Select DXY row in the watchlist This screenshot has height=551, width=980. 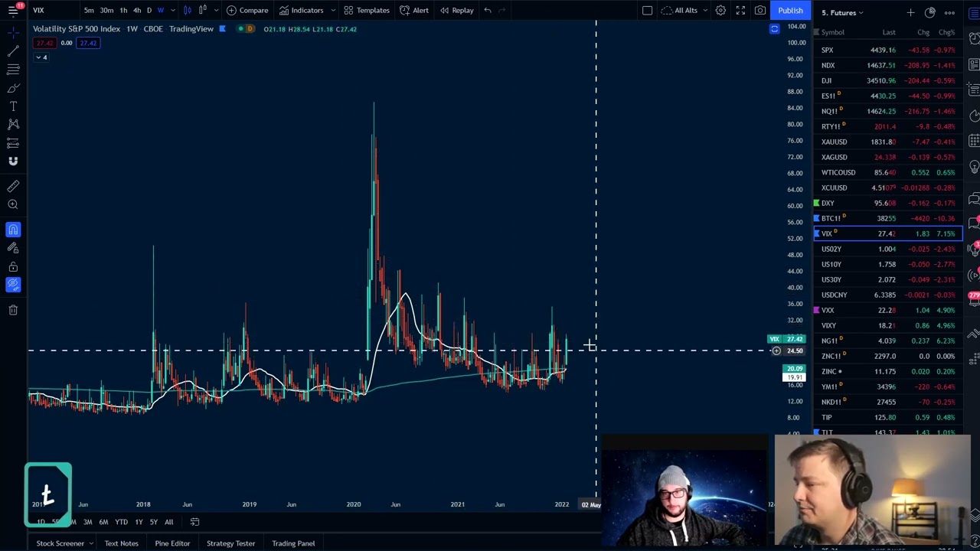click(888, 203)
